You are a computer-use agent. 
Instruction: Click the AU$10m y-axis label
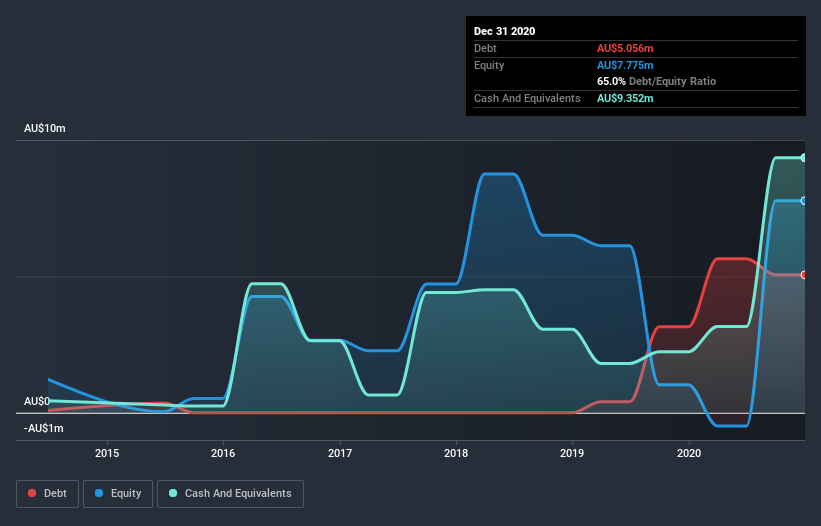[45, 128]
